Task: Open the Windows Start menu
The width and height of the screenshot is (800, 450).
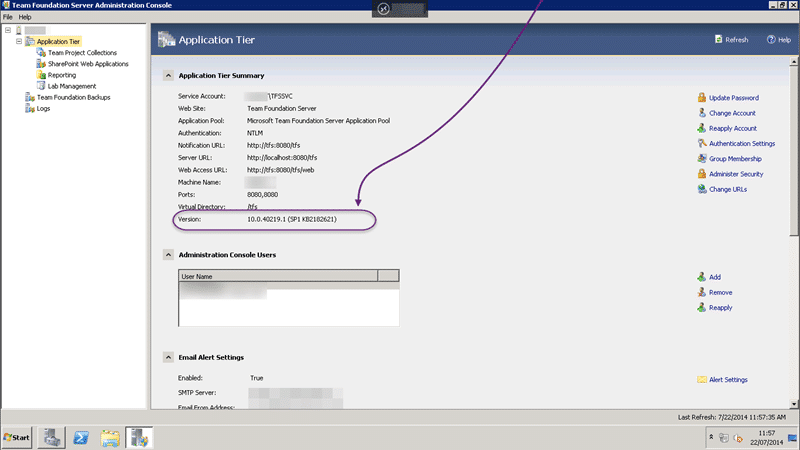Action: tap(16, 438)
